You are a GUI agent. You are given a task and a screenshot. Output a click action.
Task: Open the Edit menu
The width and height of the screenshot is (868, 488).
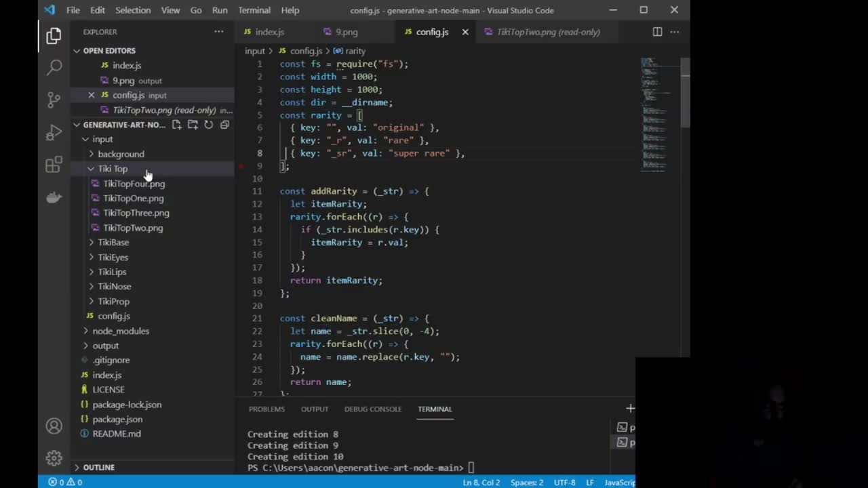click(98, 10)
